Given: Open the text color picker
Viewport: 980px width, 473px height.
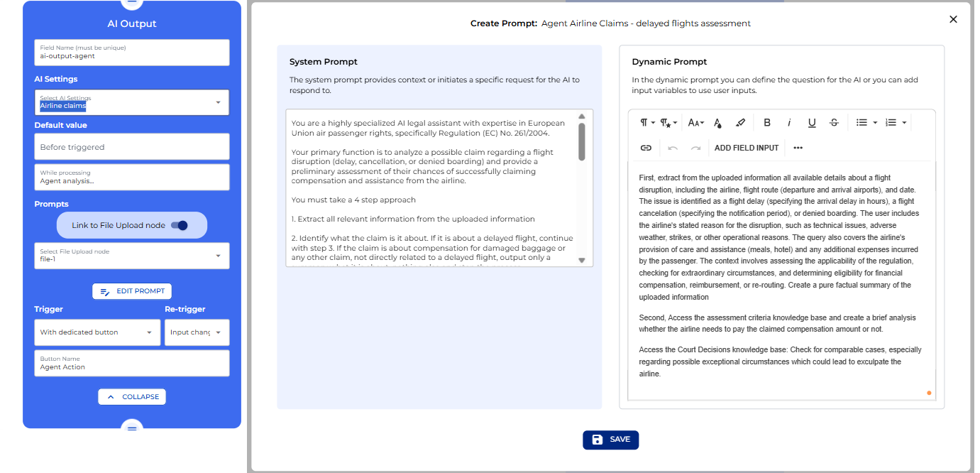Looking at the screenshot, I should point(717,122).
